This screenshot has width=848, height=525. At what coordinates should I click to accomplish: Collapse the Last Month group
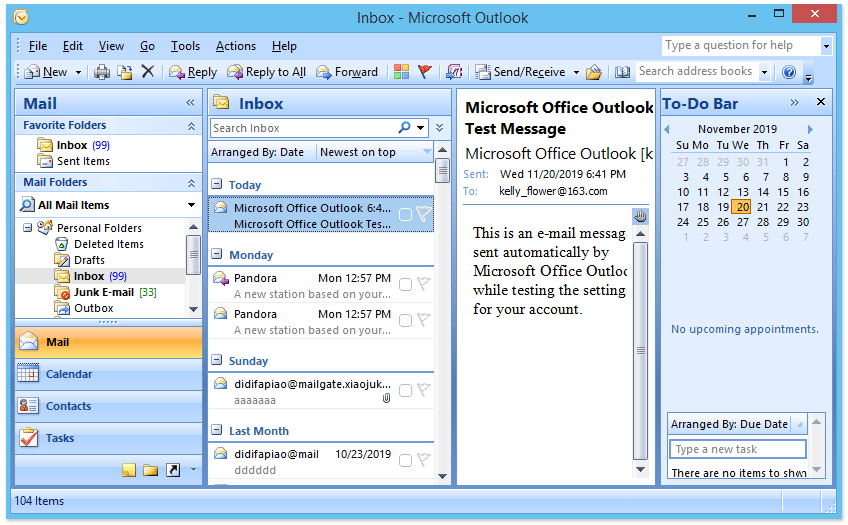[217, 430]
